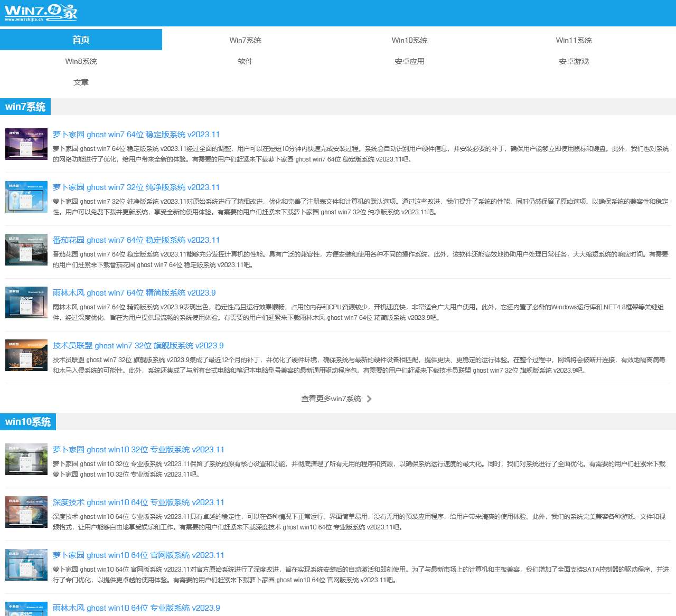The width and height of the screenshot is (676, 616).
Task: Click description text of 雨林木风 win7 64位 精简版
Action: 359,312
